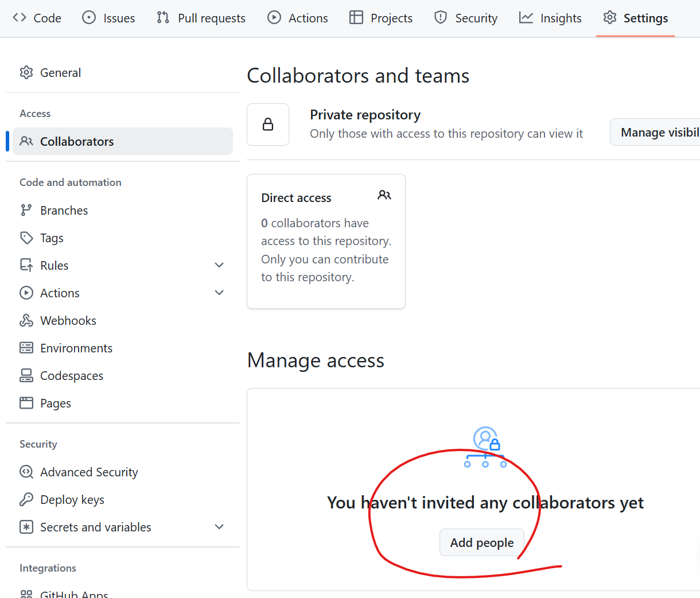
Task: Click the Deploy keys key icon
Action: coord(26,499)
